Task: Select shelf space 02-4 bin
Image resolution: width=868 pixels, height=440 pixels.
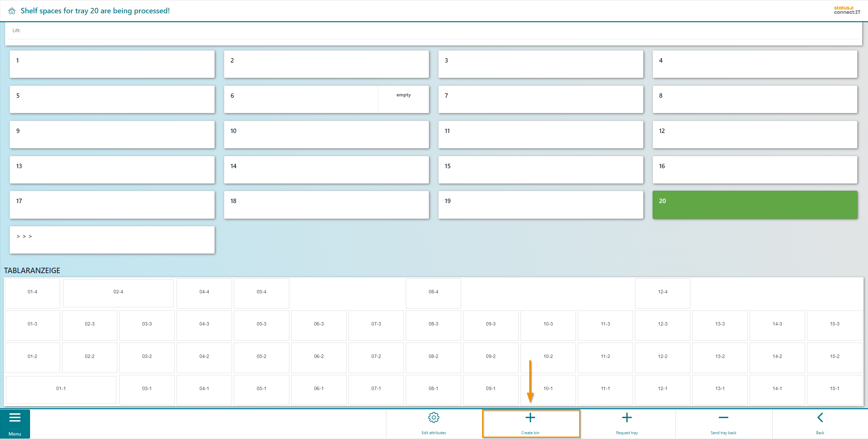Action: pos(118,293)
